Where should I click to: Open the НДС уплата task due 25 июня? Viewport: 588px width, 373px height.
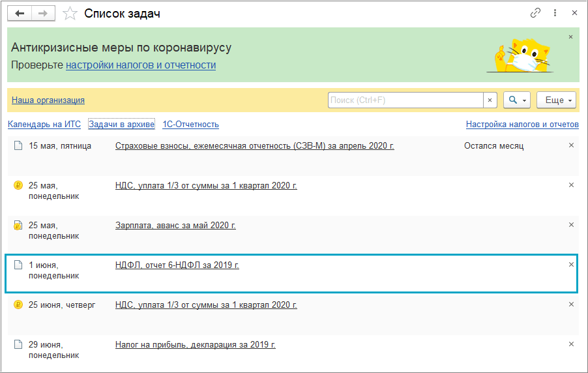[x=206, y=305]
